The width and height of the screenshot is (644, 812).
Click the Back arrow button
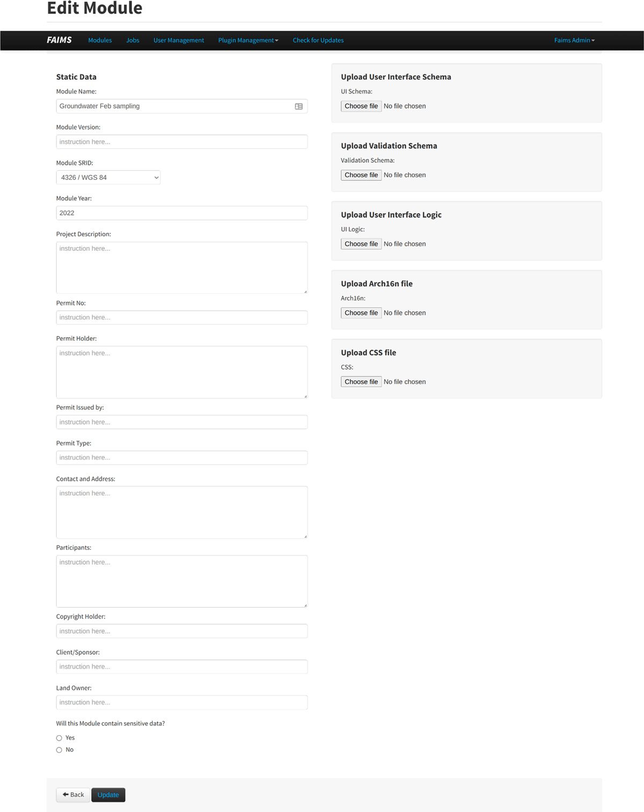[x=73, y=795]
